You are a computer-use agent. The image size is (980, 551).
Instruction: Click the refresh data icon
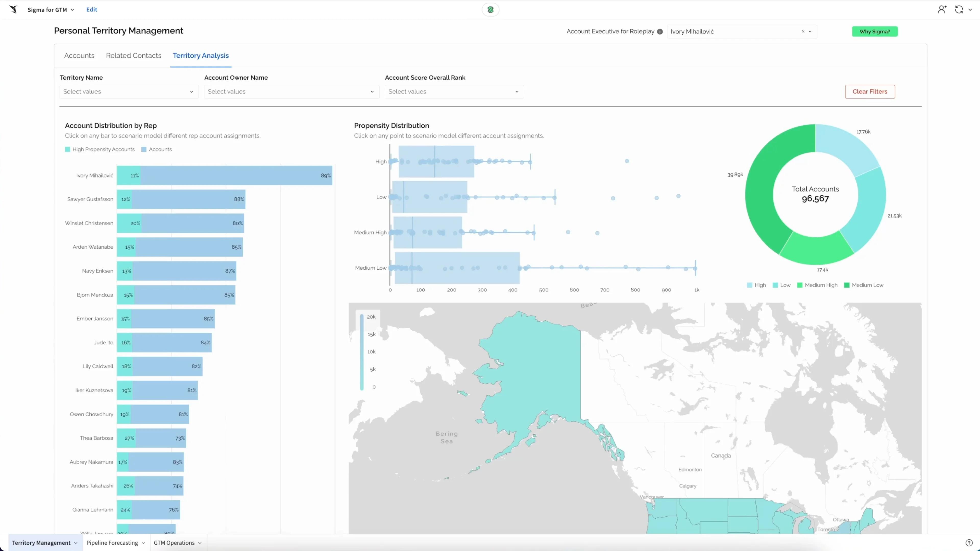tap(959, 9)
